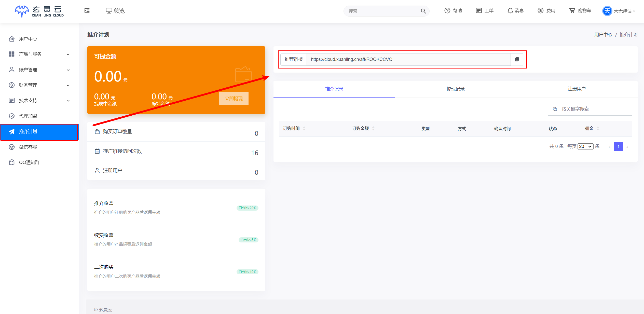Open 费用 billing from top bar
644x314 pixels.
pos(546,11)
